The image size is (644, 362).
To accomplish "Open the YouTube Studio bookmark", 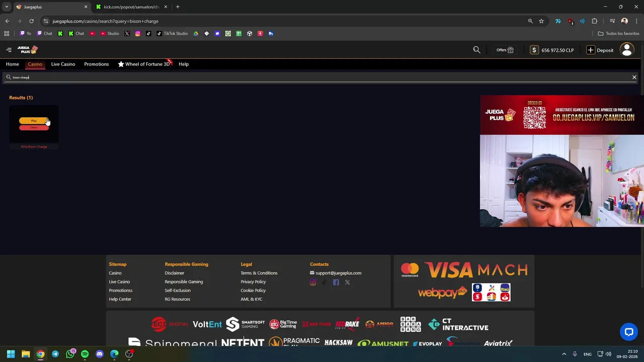I will click(x=110, y=34).
